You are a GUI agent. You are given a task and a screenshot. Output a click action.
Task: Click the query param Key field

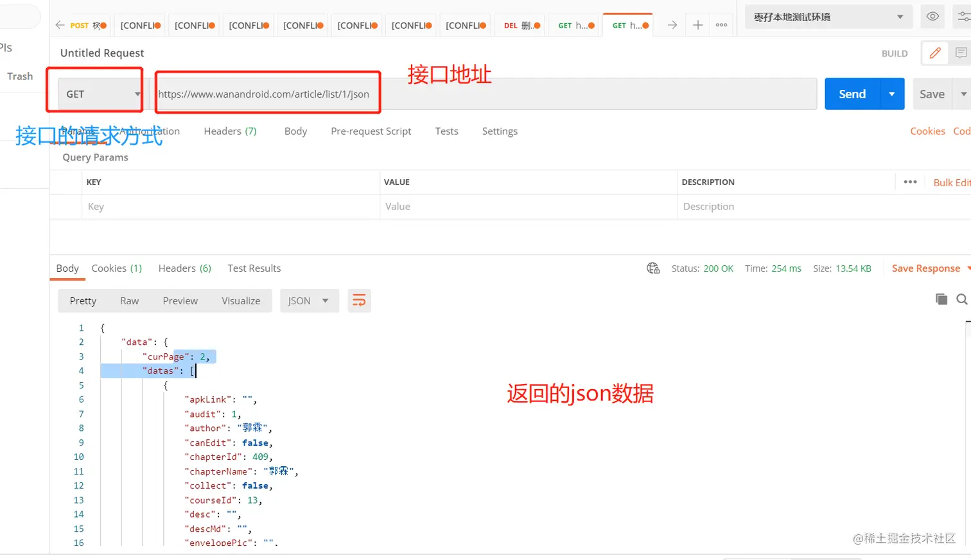(x=231, y=206)
